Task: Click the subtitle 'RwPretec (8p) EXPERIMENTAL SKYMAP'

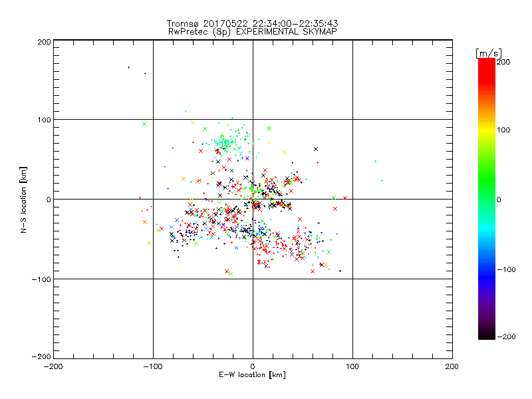Action: [253, 31]
